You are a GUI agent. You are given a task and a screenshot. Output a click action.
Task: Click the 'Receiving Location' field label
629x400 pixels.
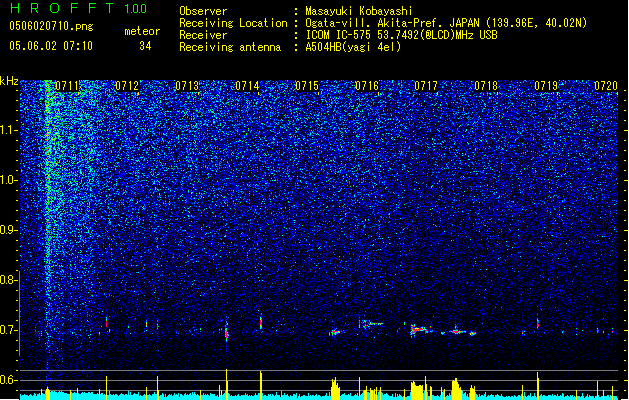[x=233, y=23]
